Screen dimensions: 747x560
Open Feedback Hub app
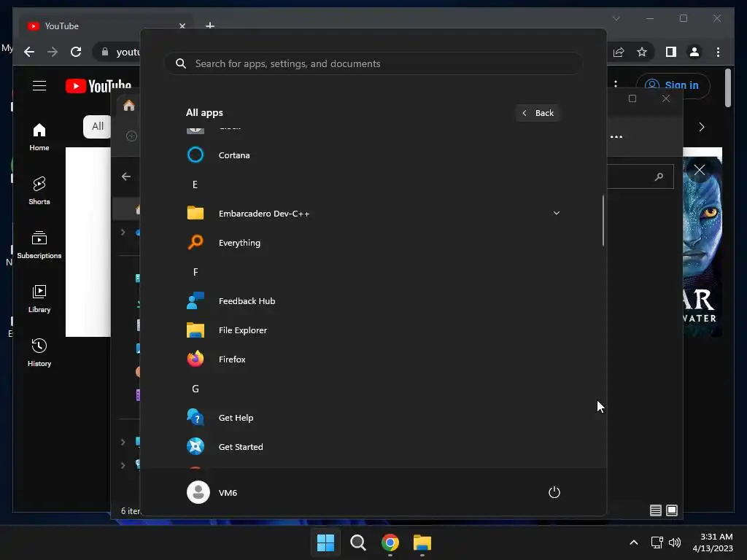click(x=373, y=301)
